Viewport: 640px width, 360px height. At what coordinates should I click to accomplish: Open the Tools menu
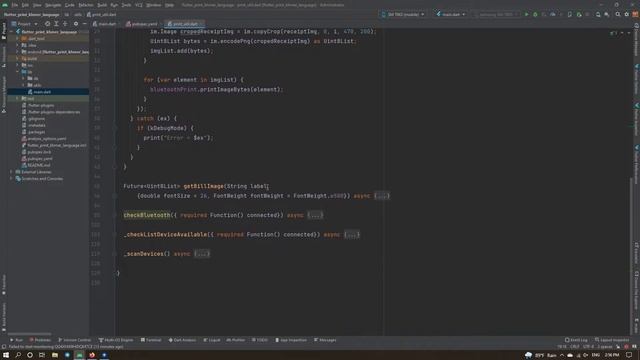coord(127,5)
